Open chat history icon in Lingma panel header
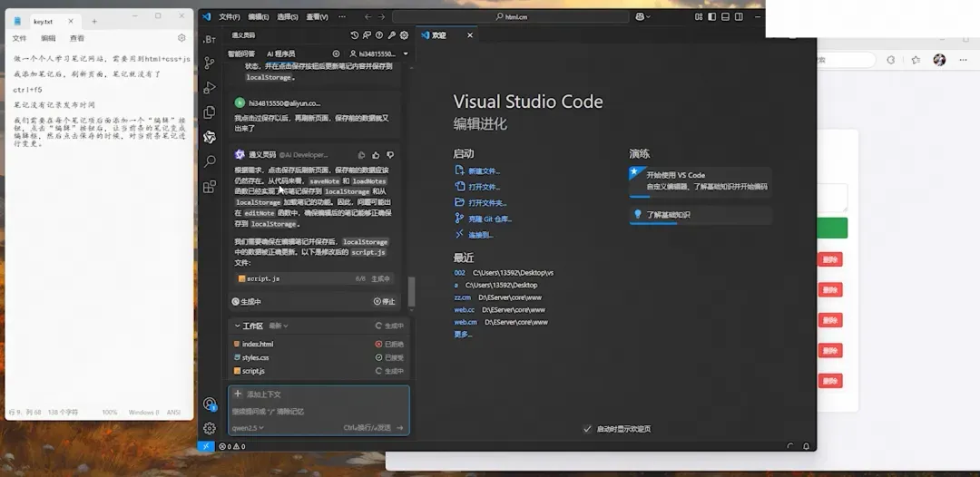Image resolution: width=980 pixels, height=477 pixels. tap(355, 35)
